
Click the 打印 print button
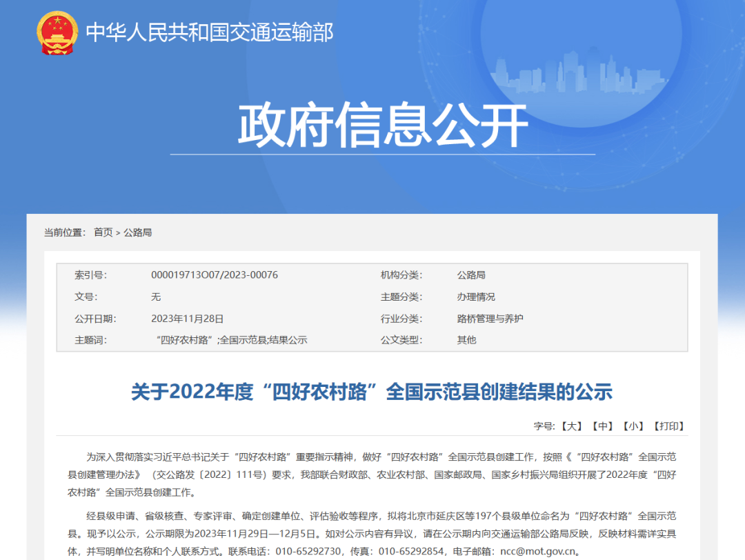(x=669, y=426)
